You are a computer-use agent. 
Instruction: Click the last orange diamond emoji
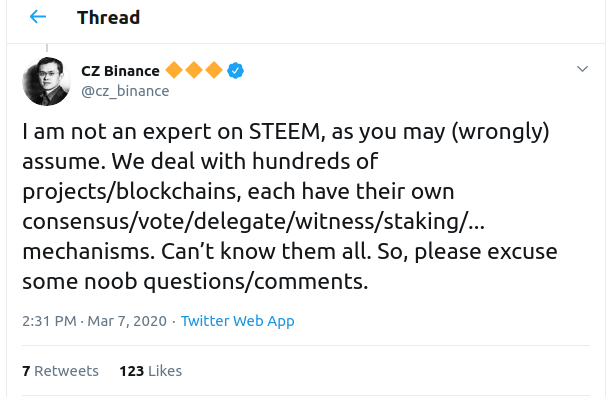pos(214,71)
